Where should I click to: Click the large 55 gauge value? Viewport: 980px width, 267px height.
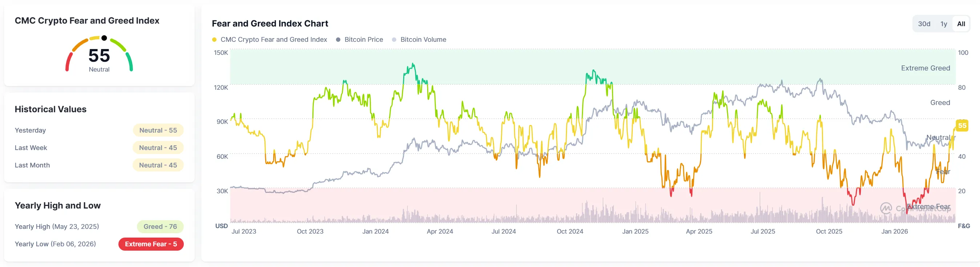click(99, 56)
